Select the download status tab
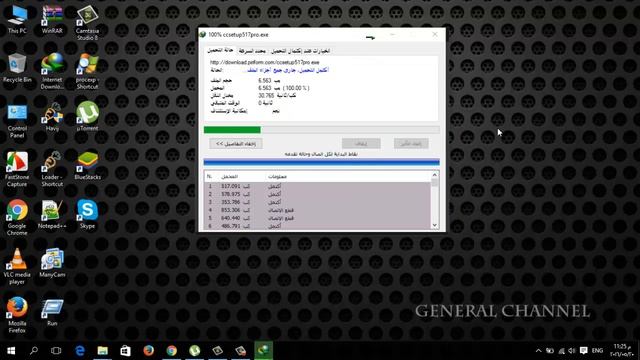 click(x=220, y=50)
